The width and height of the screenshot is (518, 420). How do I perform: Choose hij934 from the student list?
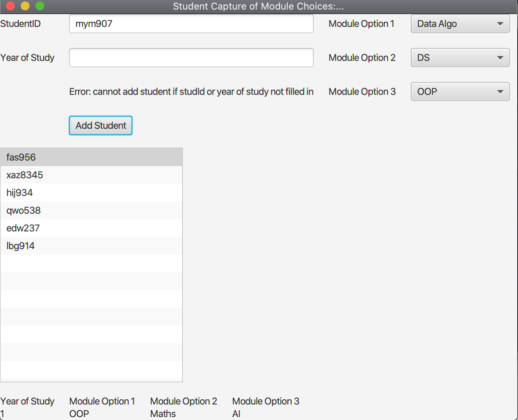pos(91,193)
